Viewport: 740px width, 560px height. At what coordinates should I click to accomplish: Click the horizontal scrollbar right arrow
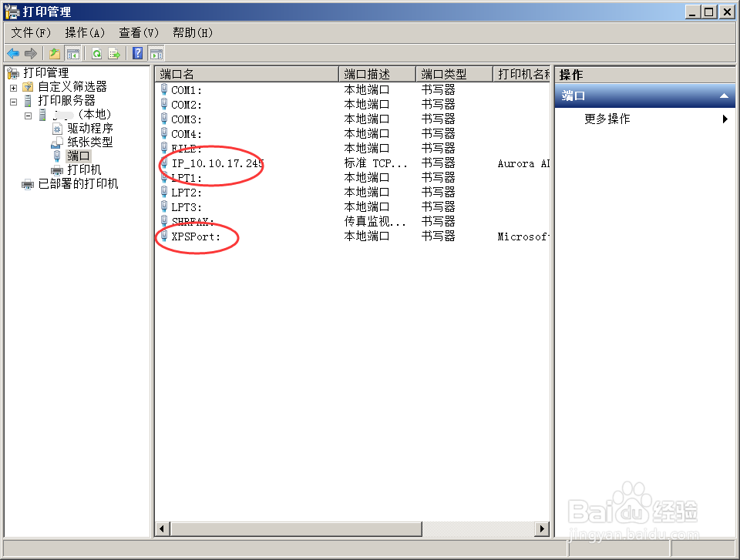click(542, 529)
